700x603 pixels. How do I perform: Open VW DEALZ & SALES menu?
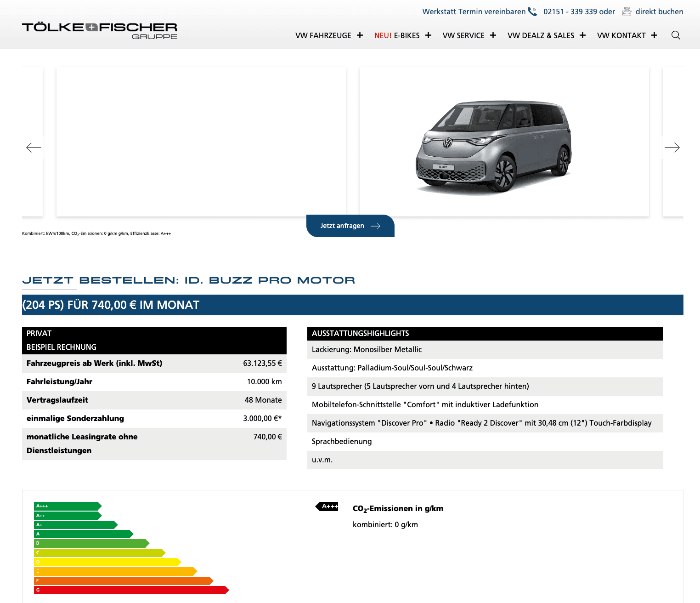click(541, 35)
